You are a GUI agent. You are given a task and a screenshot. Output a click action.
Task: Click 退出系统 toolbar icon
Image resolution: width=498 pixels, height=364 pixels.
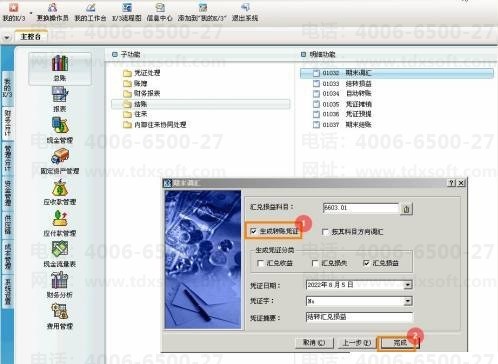pyautogui.click(x=245, y=13)
